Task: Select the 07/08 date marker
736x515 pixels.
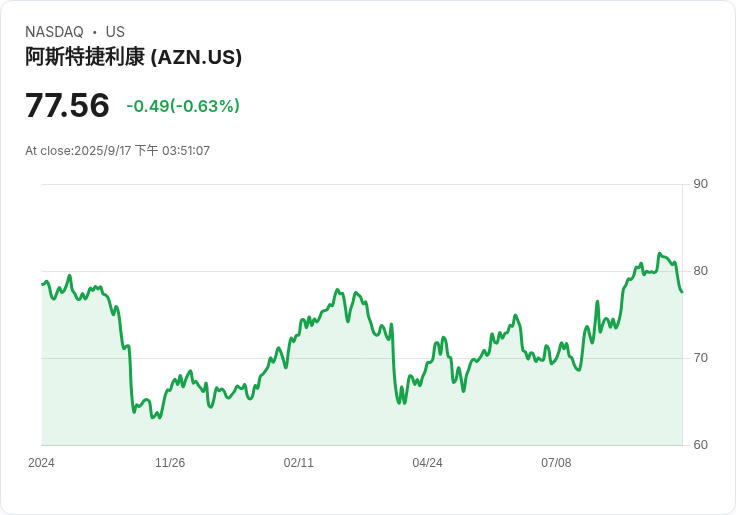Action: pos(556,463)
